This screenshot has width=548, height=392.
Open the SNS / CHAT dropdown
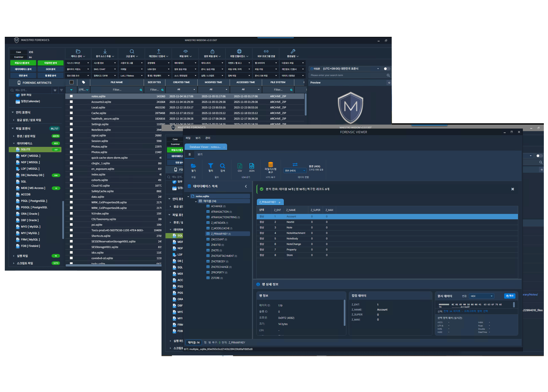tap(105, 69)
